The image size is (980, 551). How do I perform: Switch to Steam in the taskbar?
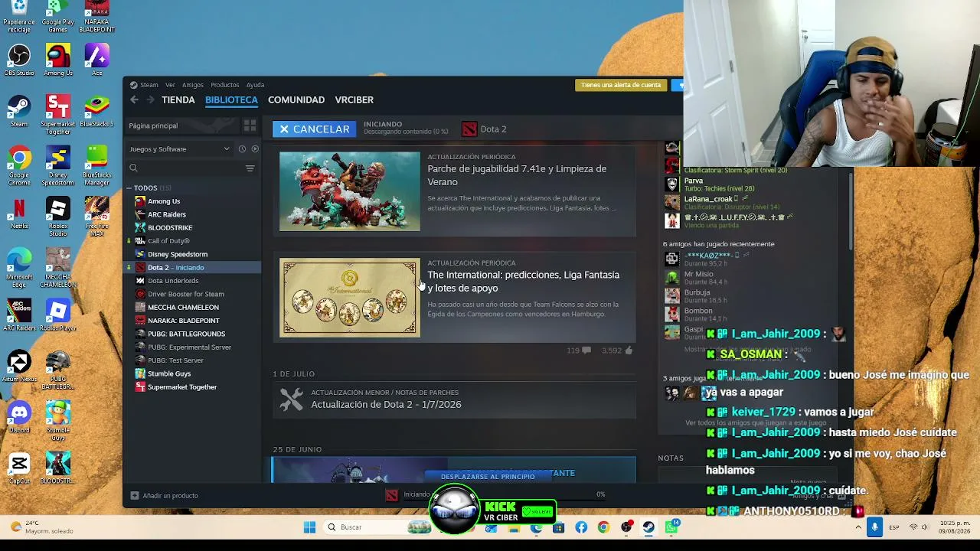tap(648, 527)
